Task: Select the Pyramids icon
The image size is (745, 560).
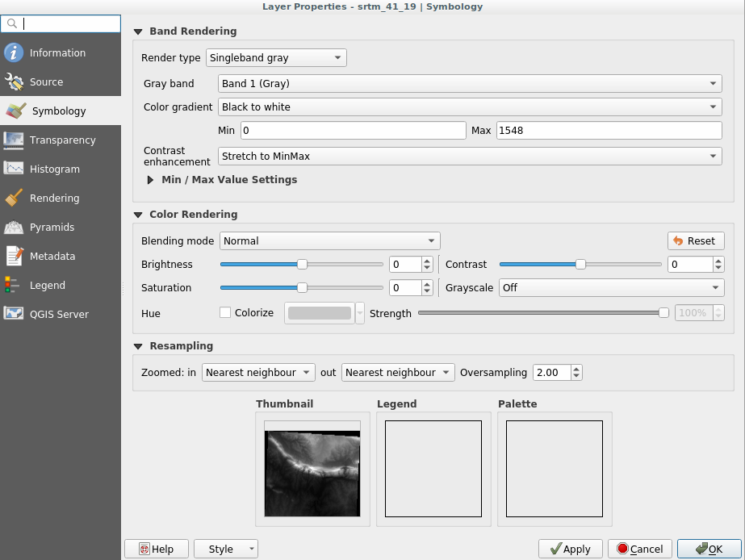Action: point(14,228)
